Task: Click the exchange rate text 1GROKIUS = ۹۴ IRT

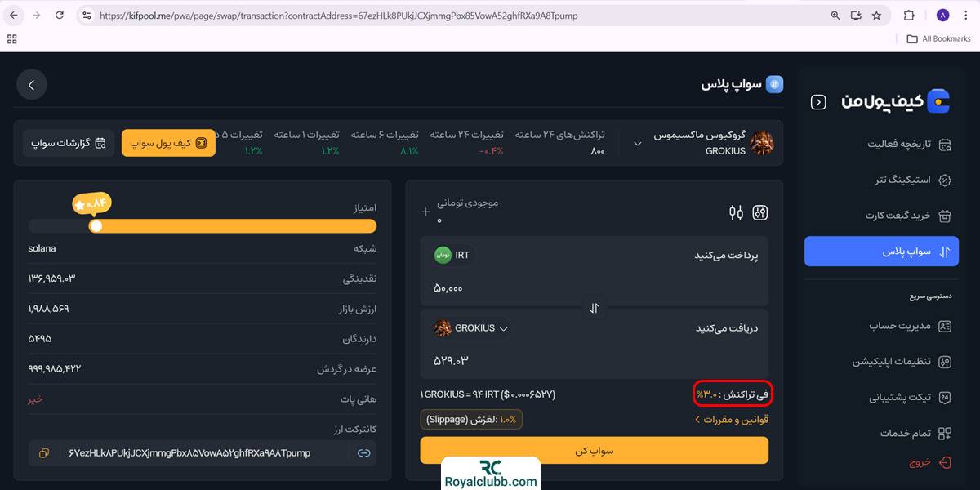Action: click(488, 394)
